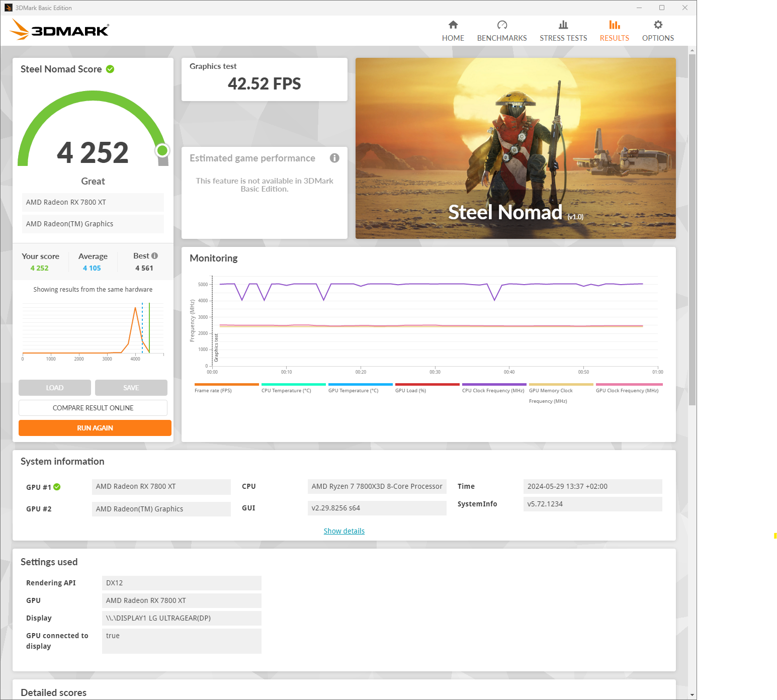Toggle GPU Clock Frequency legend entry
This screenshot has width=777, height=700.
pos(629,388)
